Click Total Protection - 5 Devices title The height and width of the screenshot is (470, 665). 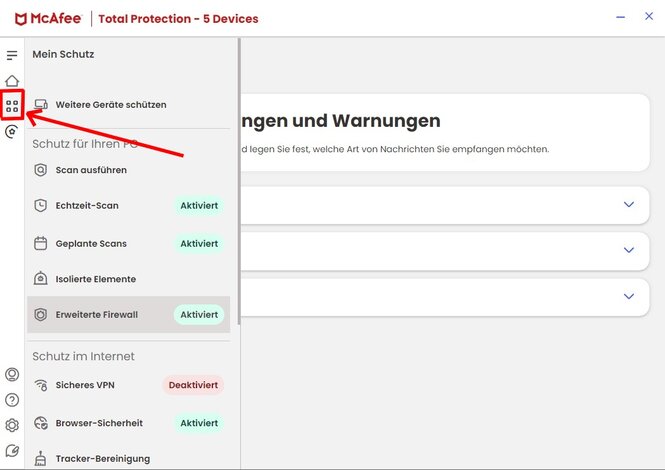[178, 19]
